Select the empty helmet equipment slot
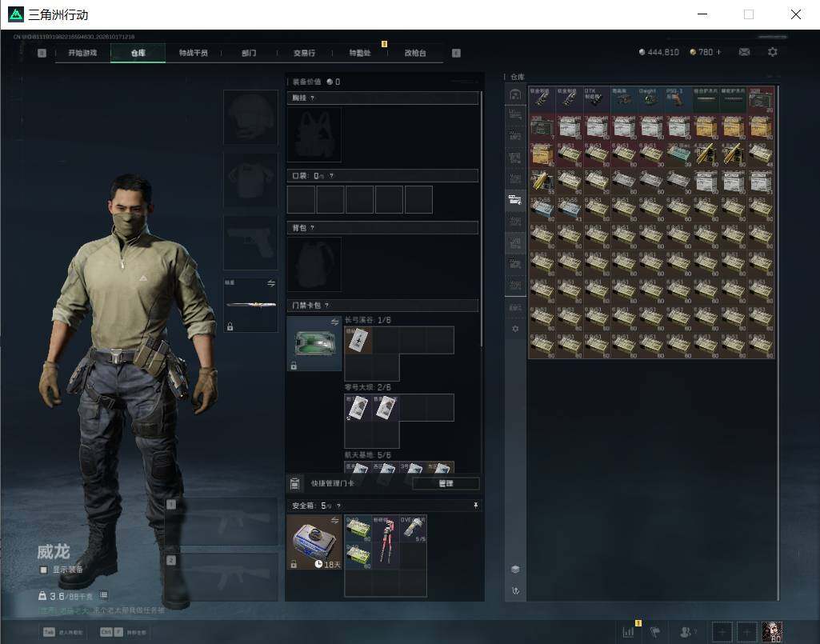This screenshot has width=820, height=644. 250,117
